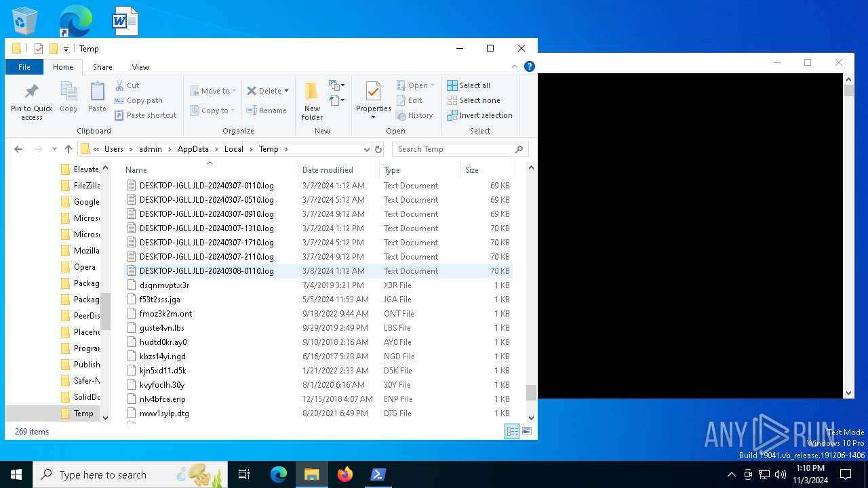Open Explorer Help question mark

tap(530, 66)
